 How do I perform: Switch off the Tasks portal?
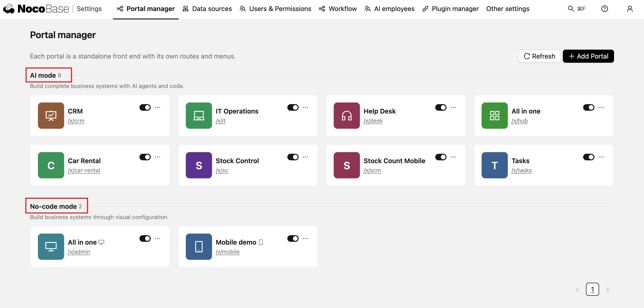pyautogui.click(x=589, y=157)
